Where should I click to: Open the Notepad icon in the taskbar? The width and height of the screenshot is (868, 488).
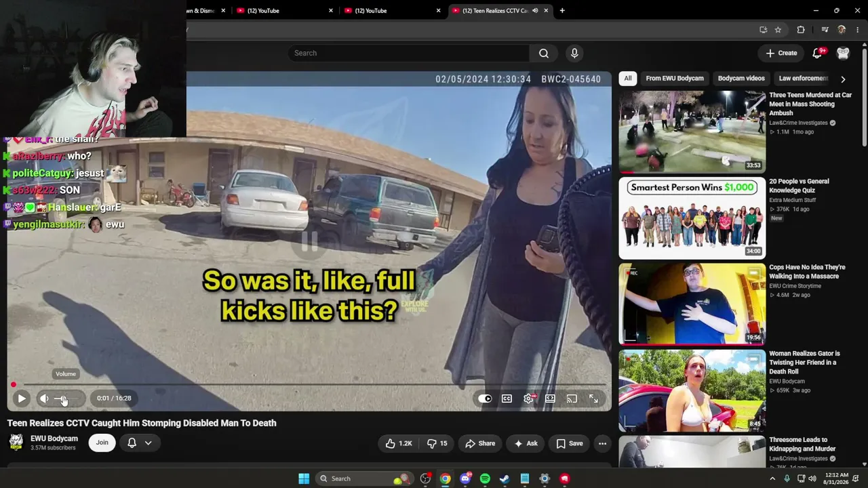coord(525,479)
